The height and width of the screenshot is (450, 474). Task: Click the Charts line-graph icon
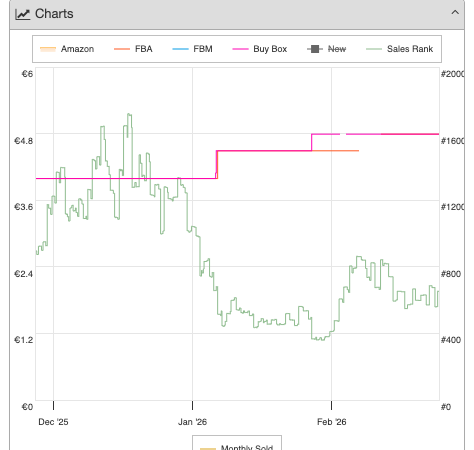pos(23,14)
